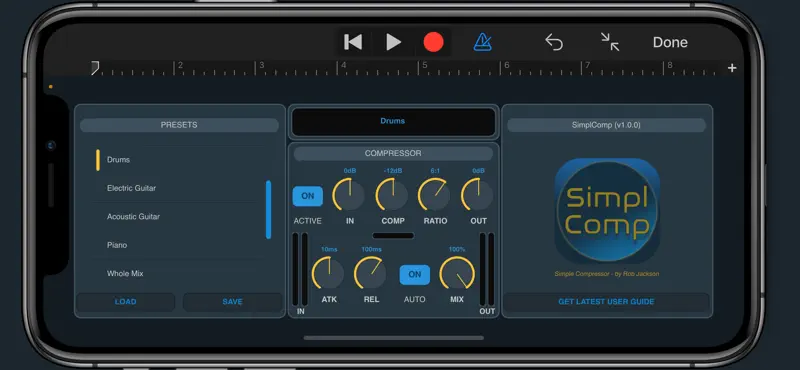This screenshot has height=370, width=800.
Task: Click the ATK attack knob
Action: pyautogui.click(x=328, y=273)
